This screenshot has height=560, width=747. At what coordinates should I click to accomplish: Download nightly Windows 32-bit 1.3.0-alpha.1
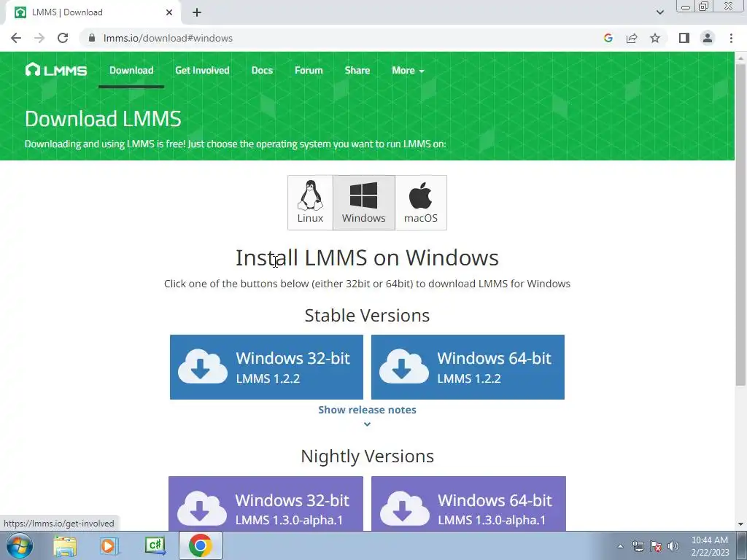click(266, 503)
